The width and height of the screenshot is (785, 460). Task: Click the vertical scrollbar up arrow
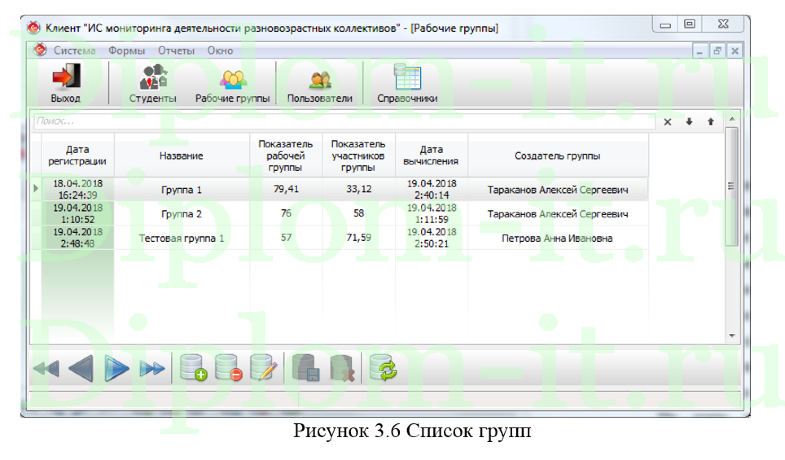[731, 119]
